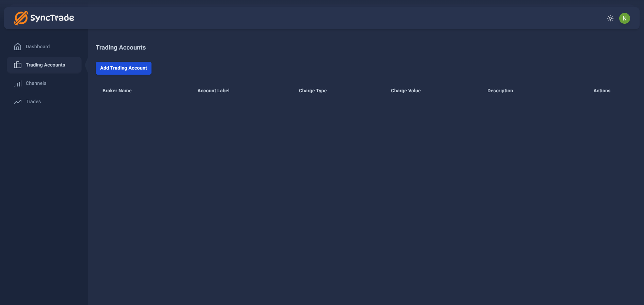Select Trading Accounts in the sidebar
This screenshot has height=305, width=644.
click(46, 65)
